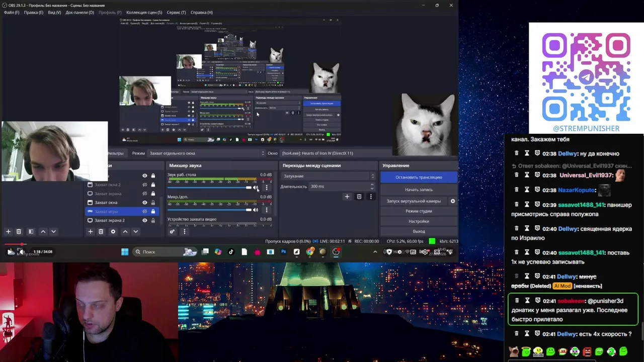
Task: Open TikTok from the taskbar
Action: (231, 252)
